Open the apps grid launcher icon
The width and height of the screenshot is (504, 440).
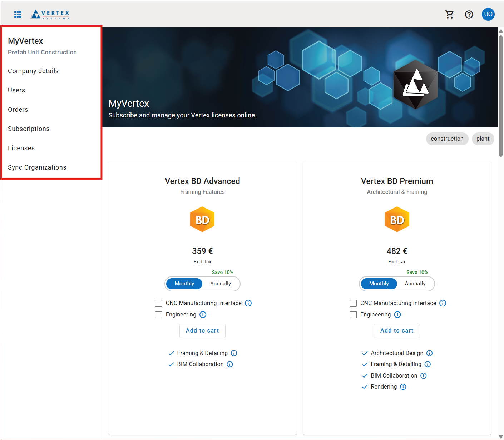click(18, 14)
